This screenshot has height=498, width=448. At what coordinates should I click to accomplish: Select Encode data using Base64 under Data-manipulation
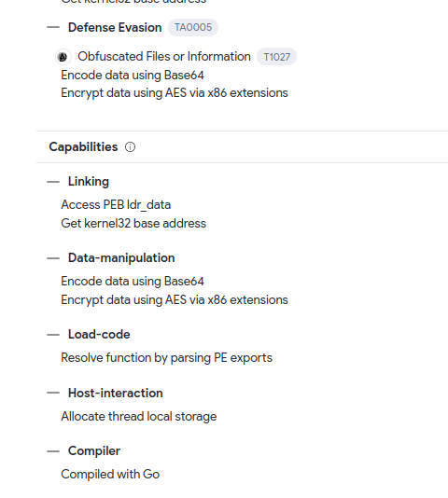tap(133, 282)
